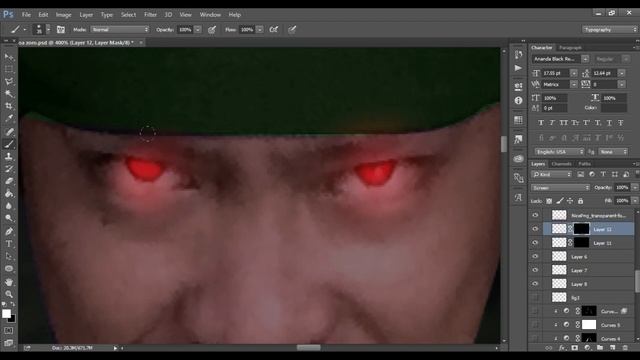Click the add layer mask icon

pyautogui.click(x=575, y=348)
